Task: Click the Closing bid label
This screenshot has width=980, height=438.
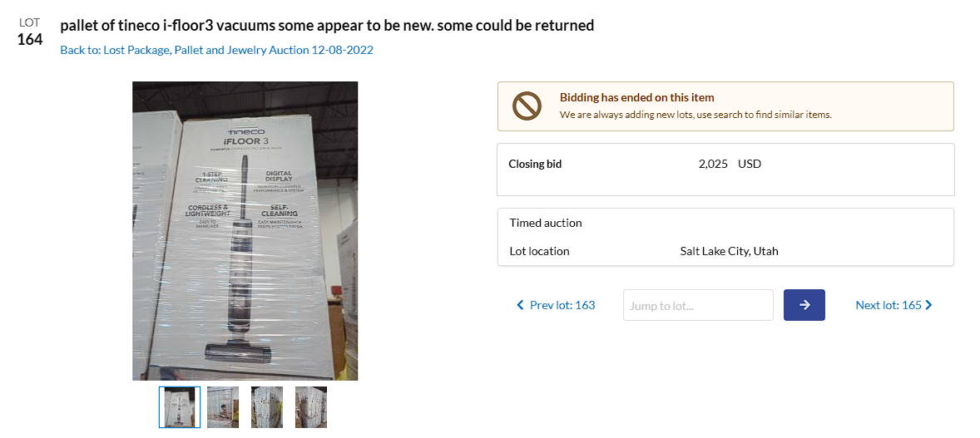Action: click(535, 164)
